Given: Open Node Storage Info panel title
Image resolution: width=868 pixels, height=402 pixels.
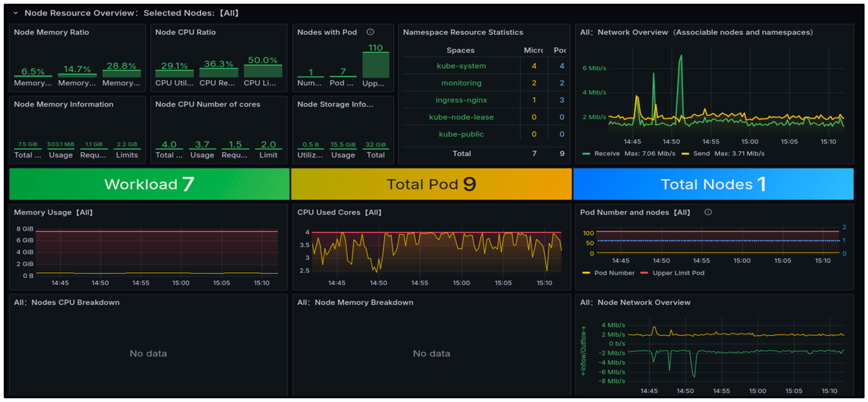Looking at the screenshot, I should 335,104.
